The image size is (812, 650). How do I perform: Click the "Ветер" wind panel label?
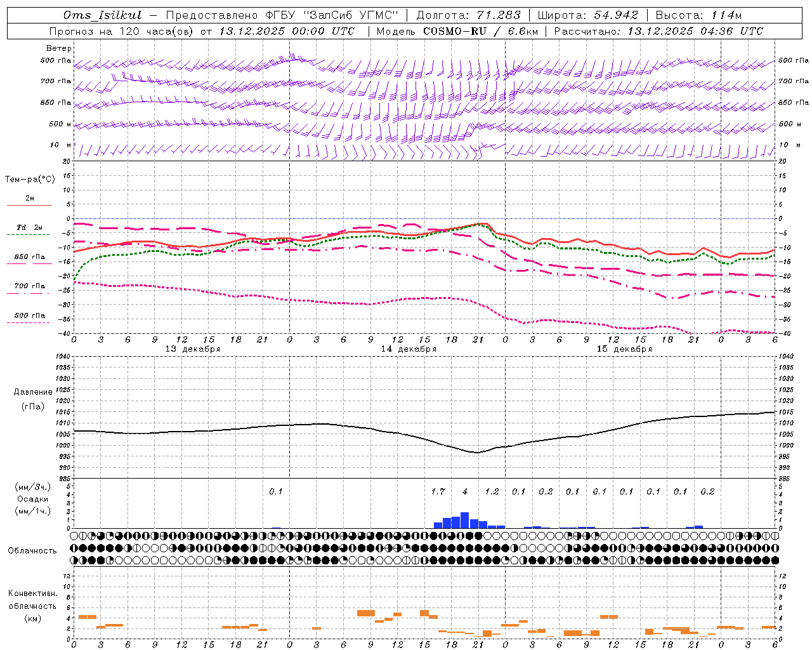click(59, 48)
